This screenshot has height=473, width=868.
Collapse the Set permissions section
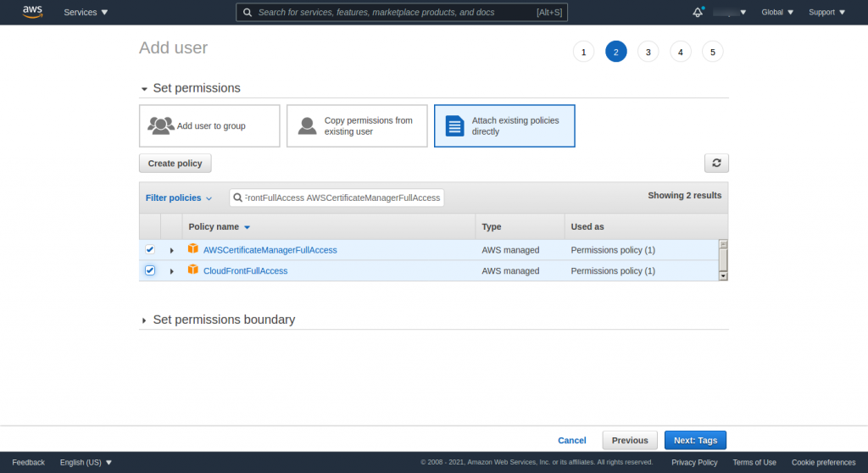coord(144,89)
